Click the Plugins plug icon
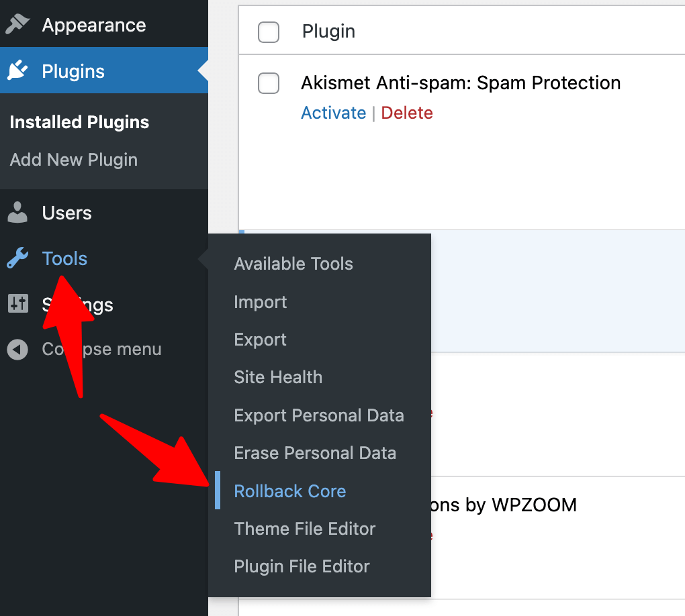685x616 pixels. [17, 70]
